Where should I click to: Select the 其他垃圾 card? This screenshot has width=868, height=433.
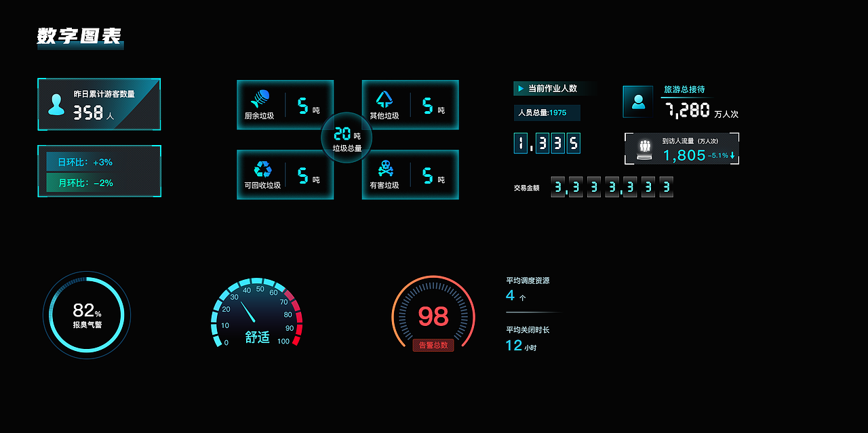[x=410, y=104]
